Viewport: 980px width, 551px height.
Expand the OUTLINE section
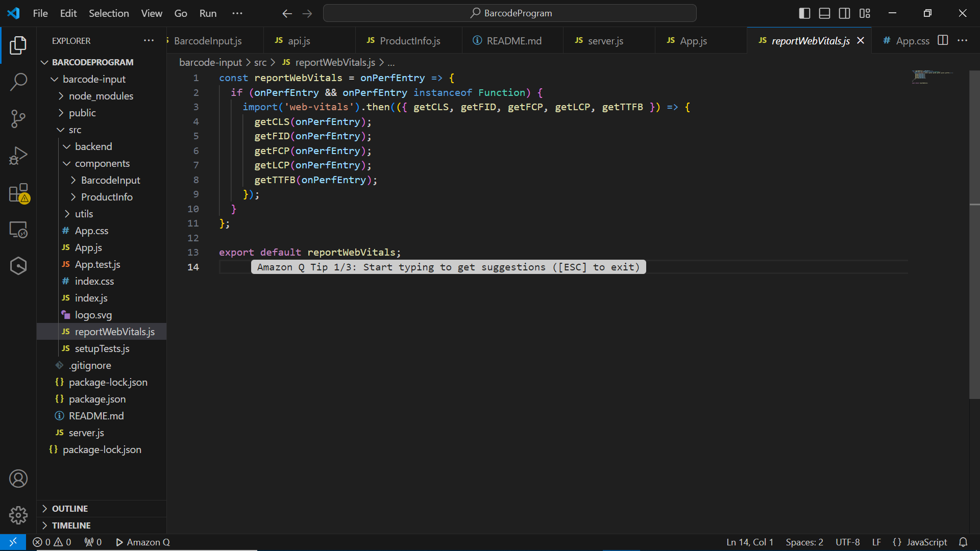tap(69, 509)
